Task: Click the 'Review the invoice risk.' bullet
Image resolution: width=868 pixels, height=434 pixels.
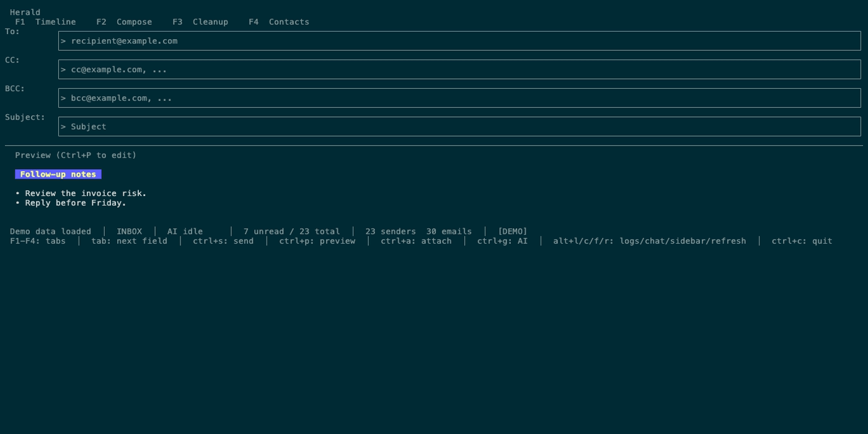Action: point(81,193)
